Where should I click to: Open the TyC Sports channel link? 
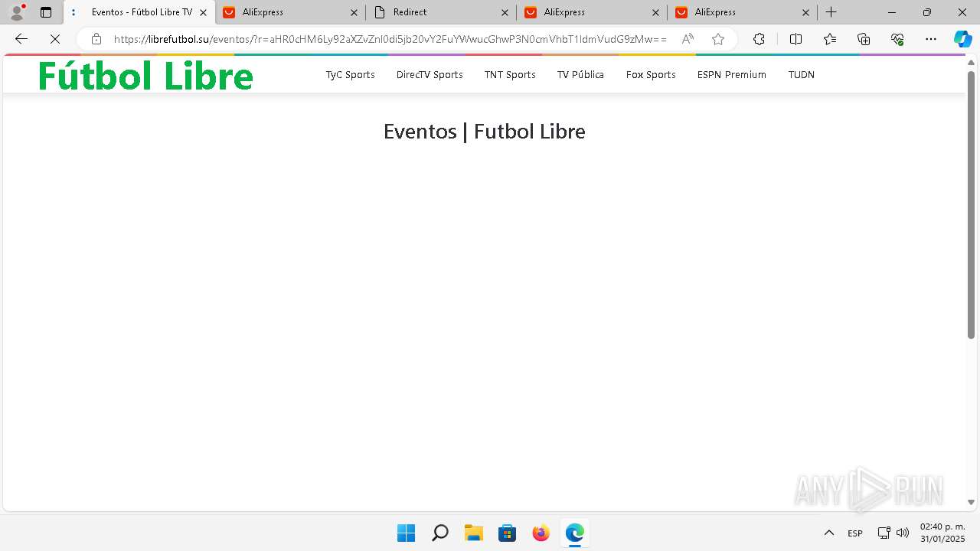pos(351,74)
